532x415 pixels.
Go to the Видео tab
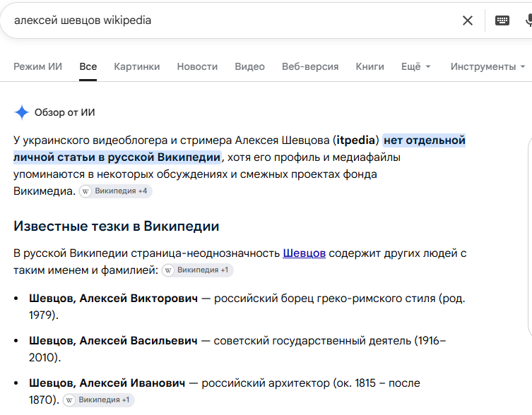(249, 66)
